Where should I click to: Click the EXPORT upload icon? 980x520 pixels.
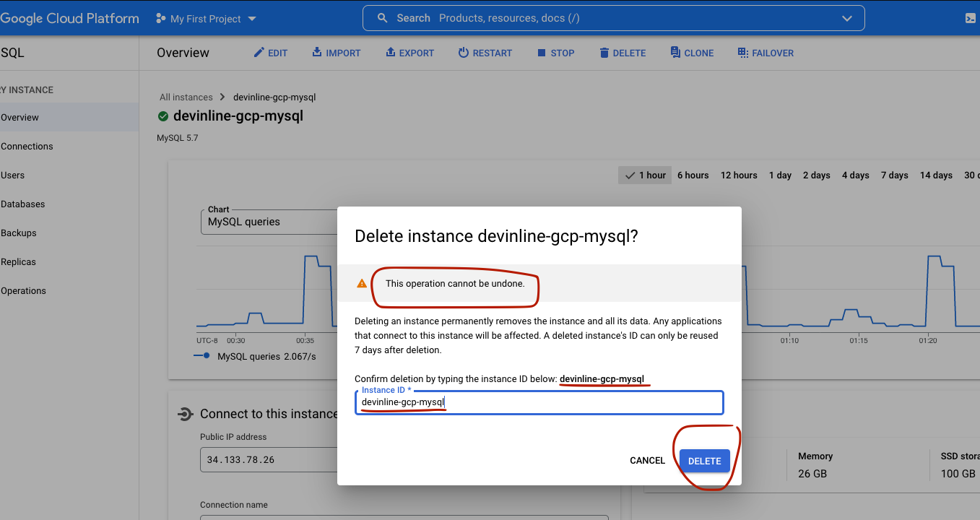click(x=390, y=53)
